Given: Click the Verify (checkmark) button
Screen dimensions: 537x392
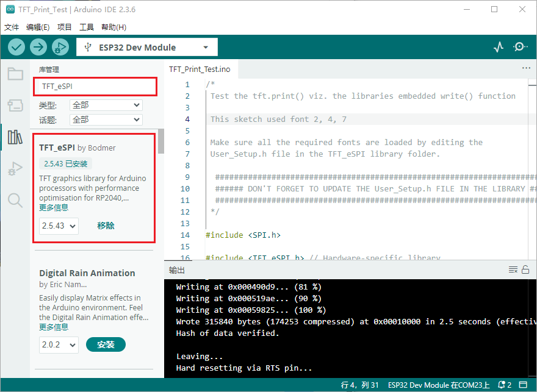Looking at the screenshot, I should pyautogui.click(x=16, y=47).
